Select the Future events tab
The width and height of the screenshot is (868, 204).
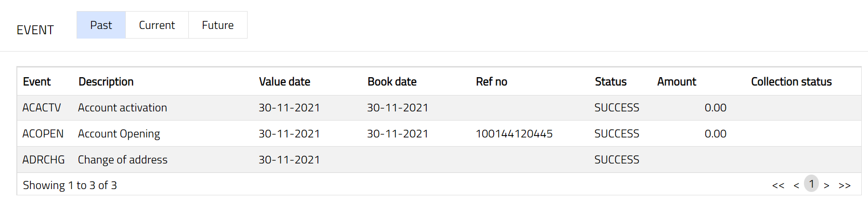coord(218,25)
